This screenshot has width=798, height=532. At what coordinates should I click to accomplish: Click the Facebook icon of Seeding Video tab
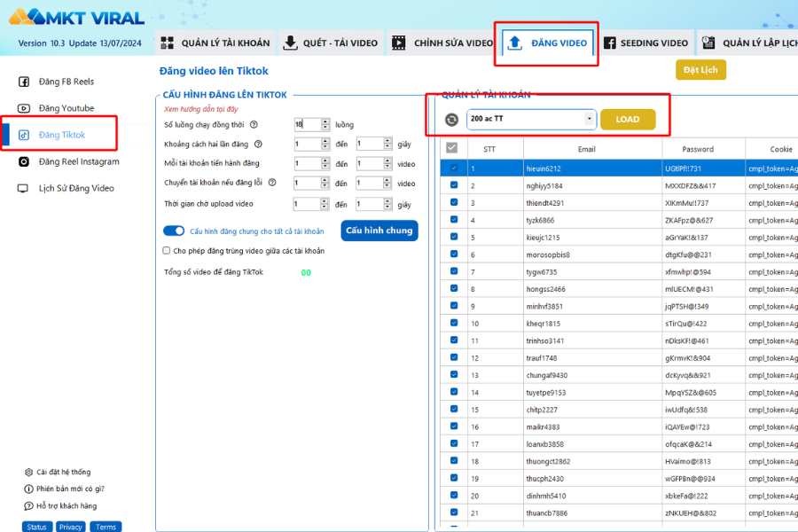click(x=610, y=43)
